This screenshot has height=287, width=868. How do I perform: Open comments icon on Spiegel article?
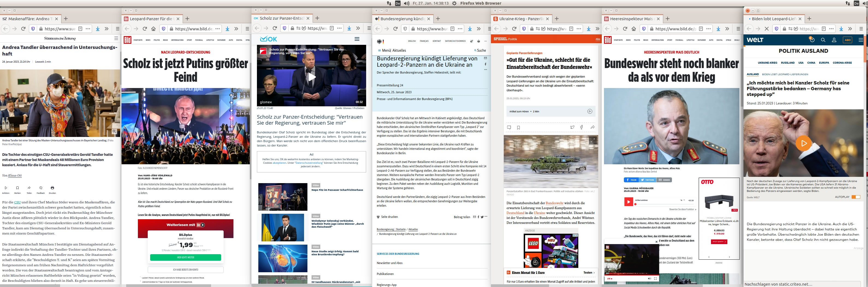pyautogui.click(x=509, y=127)
